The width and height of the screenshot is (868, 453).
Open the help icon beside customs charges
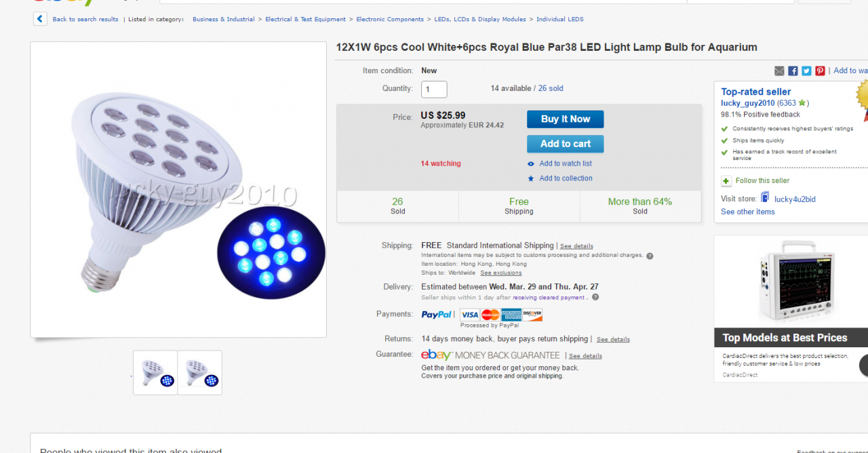point(650,256)
